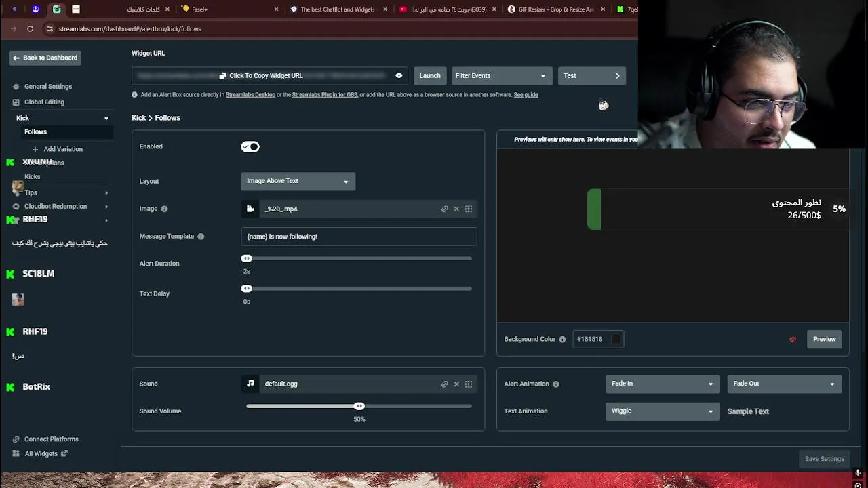Expand Cloudbot Redemption section arrow

coord(106,207)
